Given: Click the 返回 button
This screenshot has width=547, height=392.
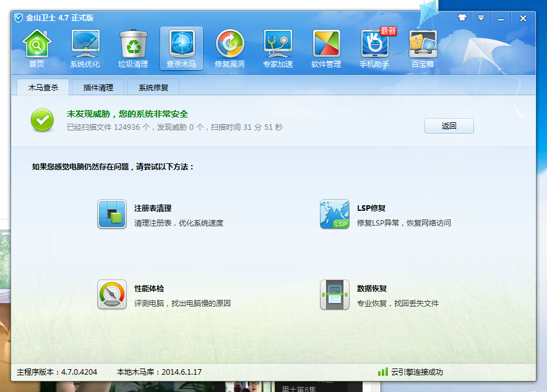Looking at the screenshot, I should click(x=449, y=126).
